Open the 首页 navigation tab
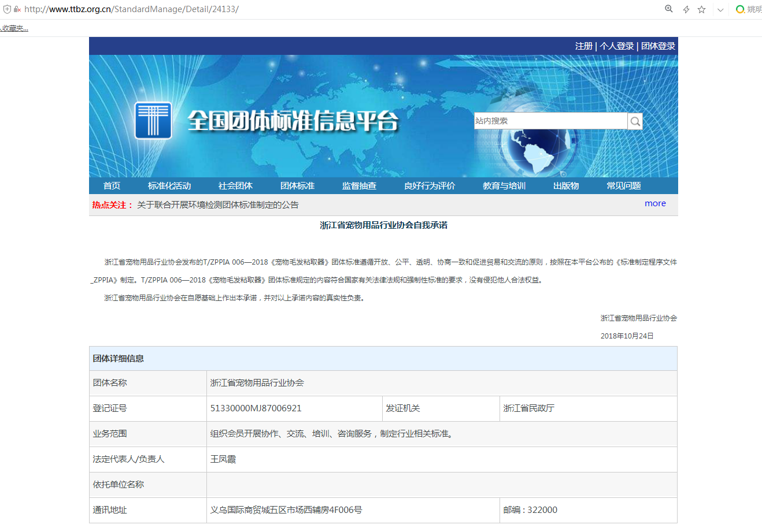The width and height of the screenshot is (762, 532). coord(112,185)
